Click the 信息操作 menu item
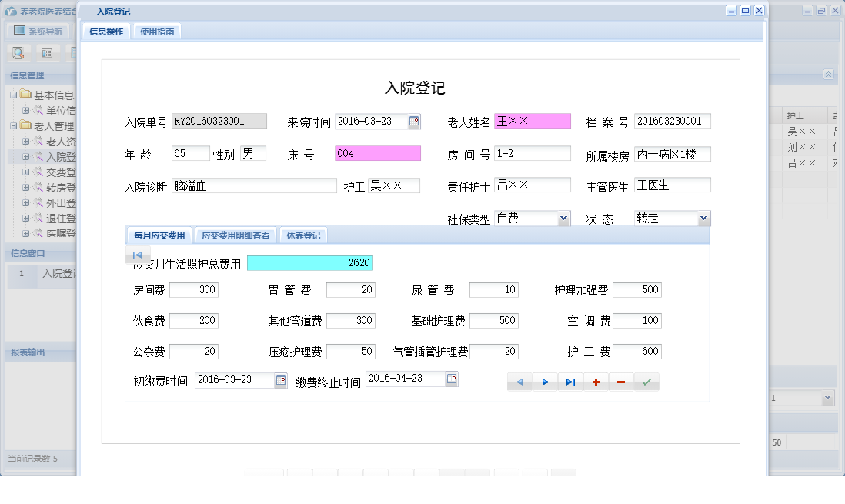845x504 pixels. click(106, 32)
